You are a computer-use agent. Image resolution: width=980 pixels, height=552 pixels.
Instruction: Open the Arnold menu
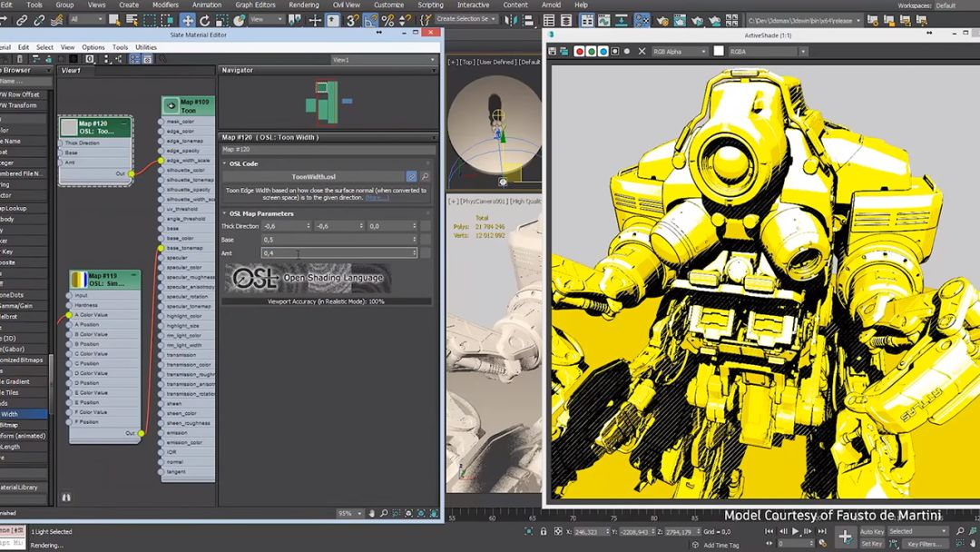point(552,5)
